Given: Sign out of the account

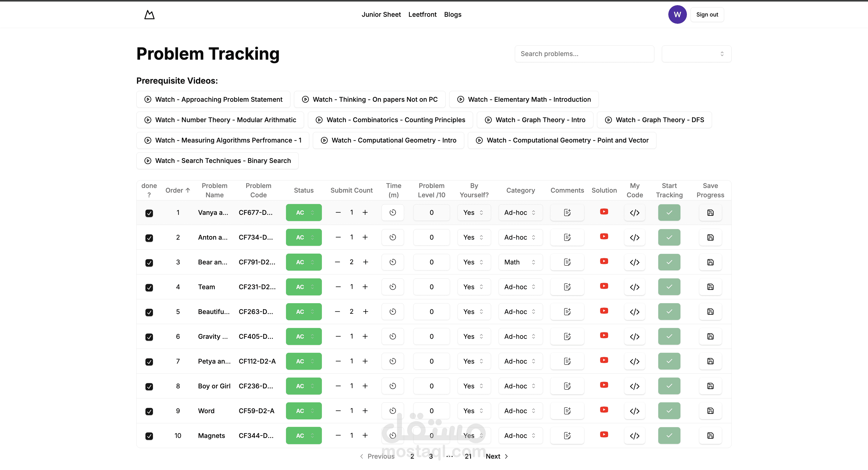Looking at the screenshot, I should click(x=707, y=14).
